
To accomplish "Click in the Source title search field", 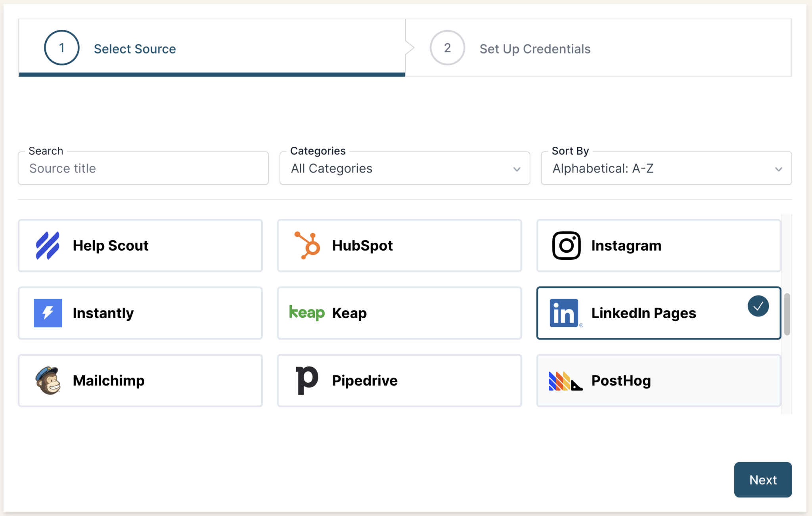I will (x=143, y=168).
